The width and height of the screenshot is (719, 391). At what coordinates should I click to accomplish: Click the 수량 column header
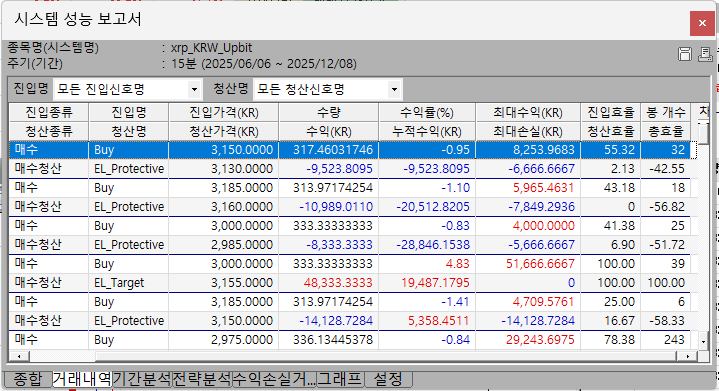coord(329,112)
